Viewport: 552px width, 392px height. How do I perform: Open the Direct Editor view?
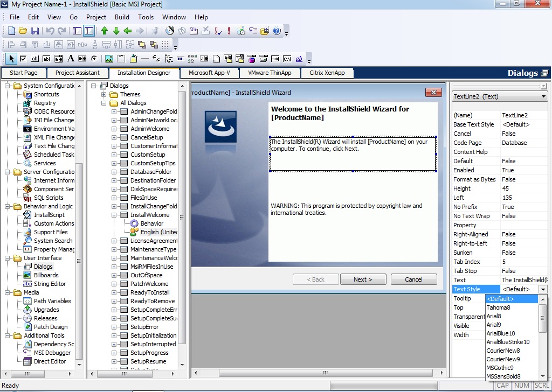[50, 361]
